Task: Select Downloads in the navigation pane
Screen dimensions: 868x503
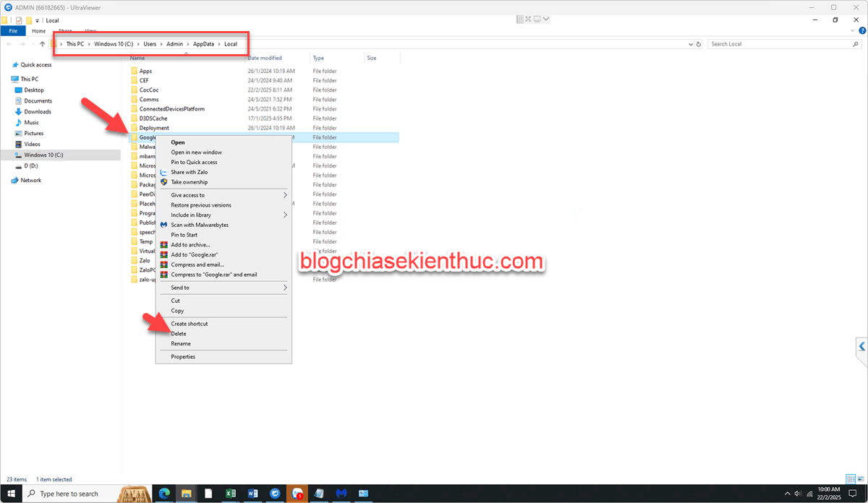Action: pyautogui.click(x=38, y=112)
